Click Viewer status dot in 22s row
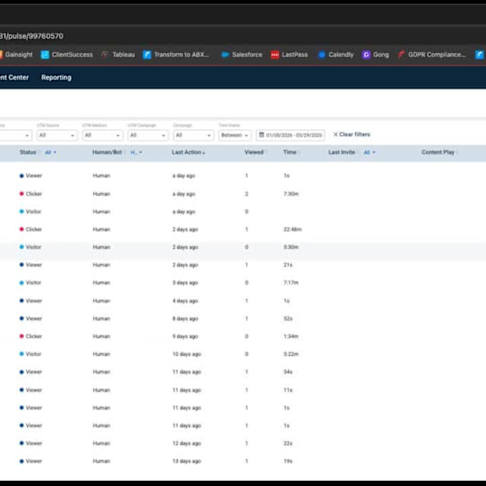 click(x=22, y=443)
